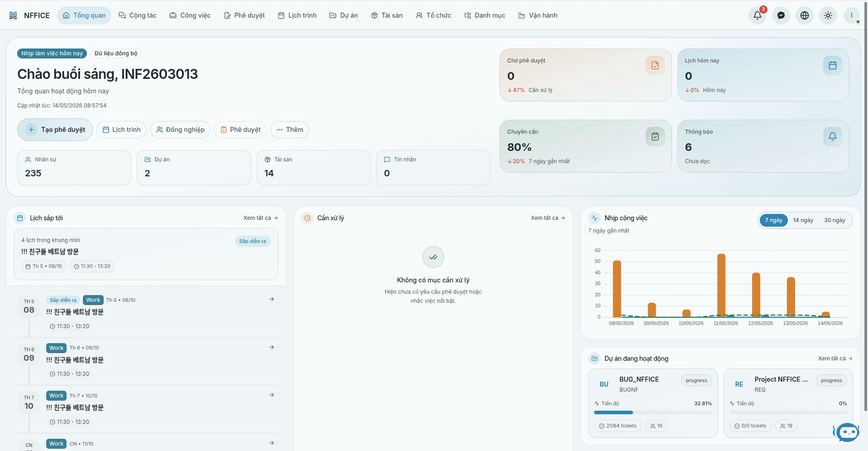Viewport: 868px width, 451px height.
Task: Click the BUG_NFFICE progress status badge
Action: (x=696, y=380)
